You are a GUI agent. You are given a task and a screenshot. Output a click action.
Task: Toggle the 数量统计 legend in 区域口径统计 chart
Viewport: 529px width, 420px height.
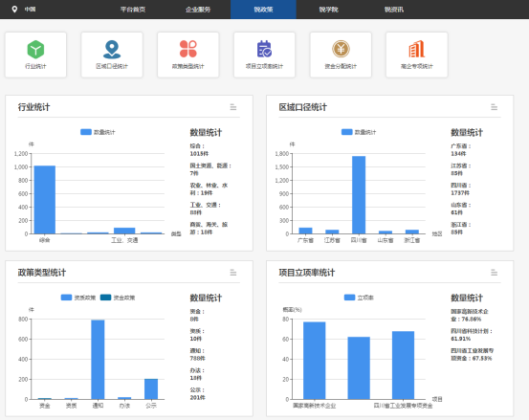pos(359,132)
